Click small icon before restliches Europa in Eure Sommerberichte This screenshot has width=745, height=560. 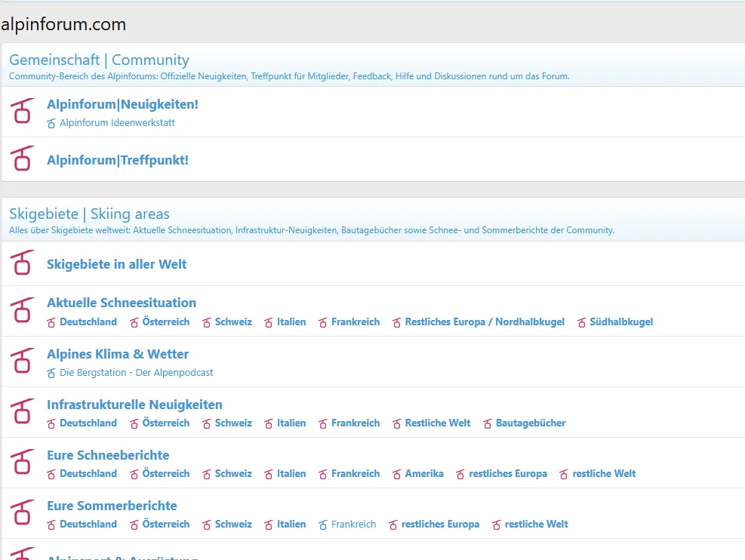tap(393, 525)
